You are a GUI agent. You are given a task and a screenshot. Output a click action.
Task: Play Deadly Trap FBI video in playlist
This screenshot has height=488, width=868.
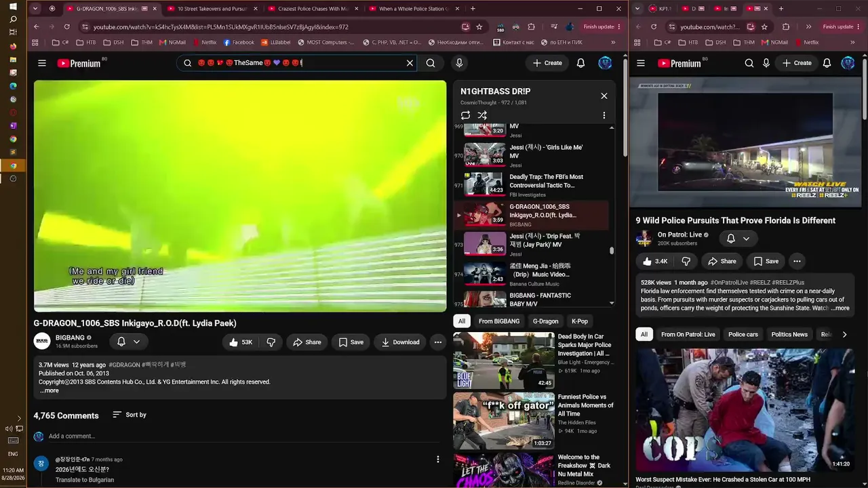tap(531, 184)
